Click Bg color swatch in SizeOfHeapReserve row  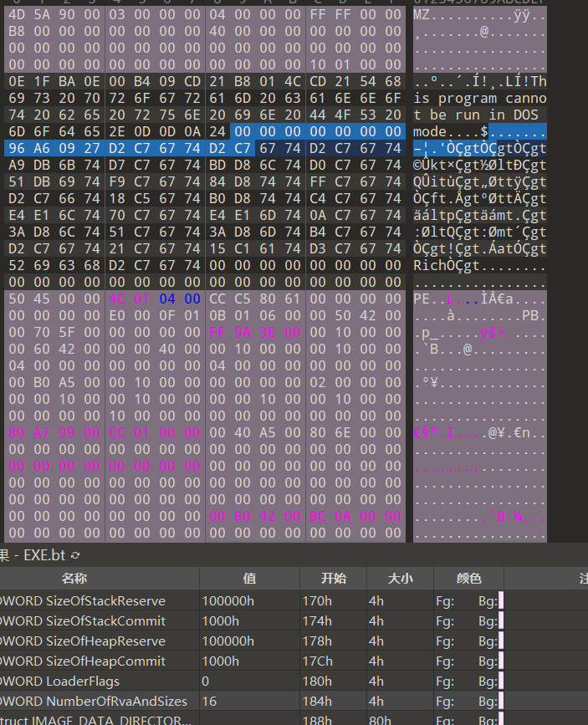tap(501, 641)
